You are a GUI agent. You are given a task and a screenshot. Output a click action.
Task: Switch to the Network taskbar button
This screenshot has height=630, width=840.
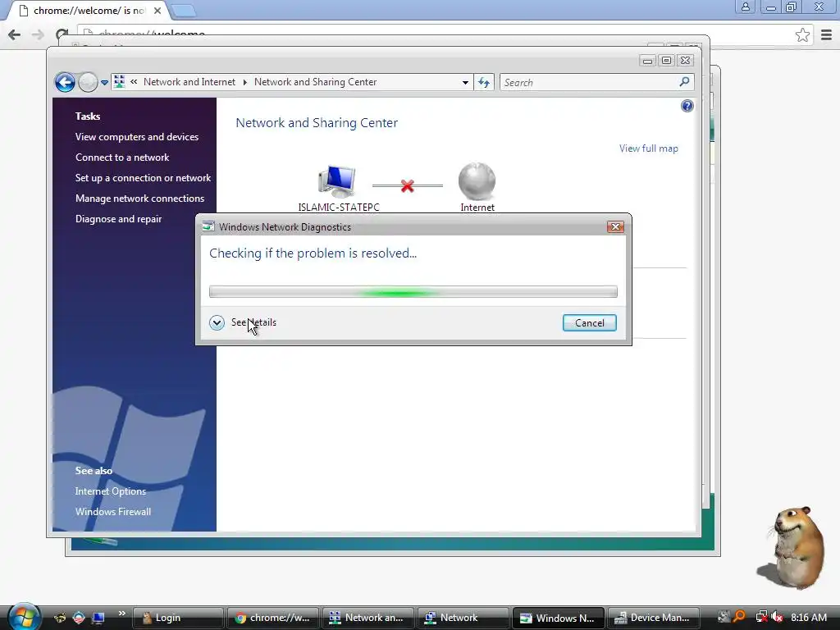pyautogui.click(x=463, y=618)
